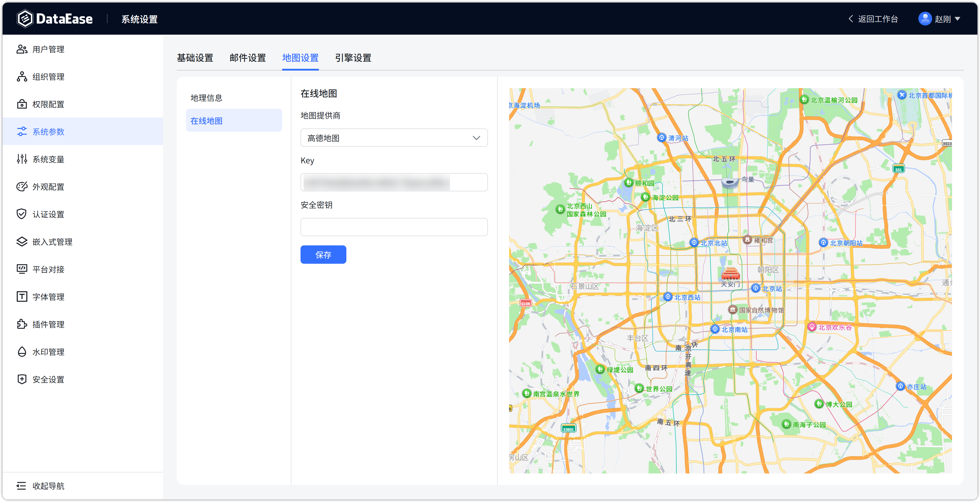Click the 北京北站 station marker
Viewport: 980px width, 502px height.
tap(694, 242)
